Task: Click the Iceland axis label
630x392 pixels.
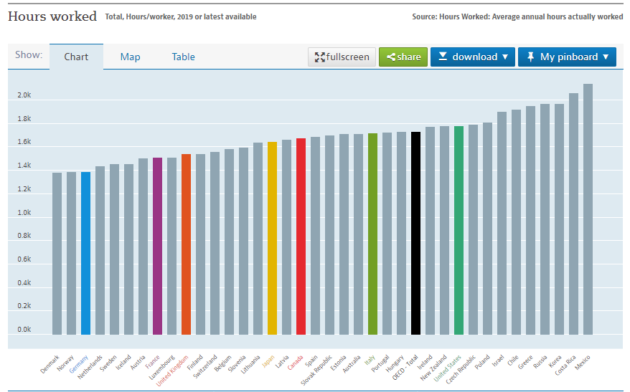Action: coord(123,362)
